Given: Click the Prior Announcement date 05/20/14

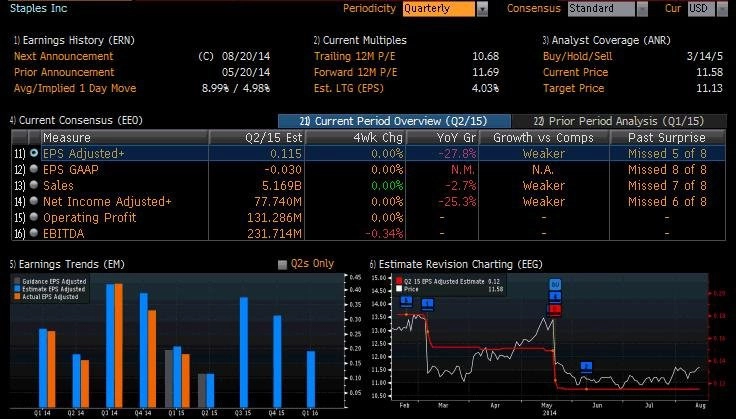Looking at the screenshot, I should (x=246, y=72).
